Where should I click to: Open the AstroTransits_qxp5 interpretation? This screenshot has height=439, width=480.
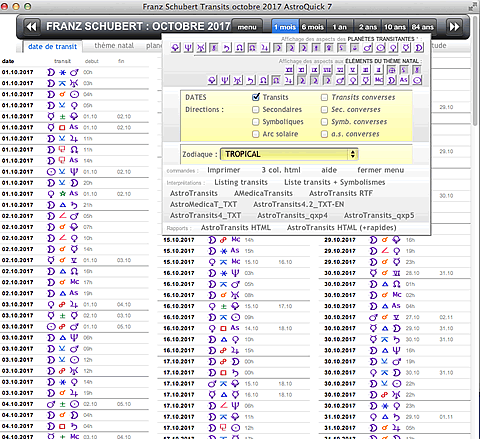pos(379,215)
